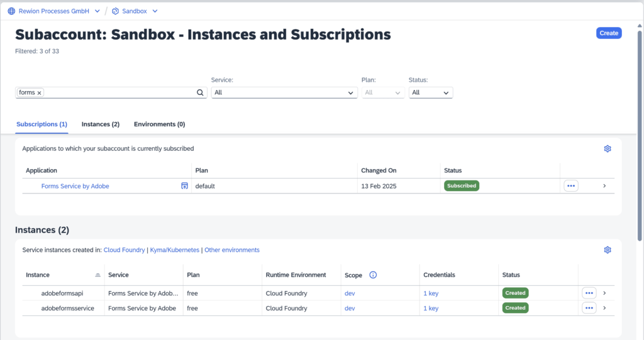The width and height of the screenshot is (644, 340).
Task: Switch to Environments (0) tab
Action: 159,124
